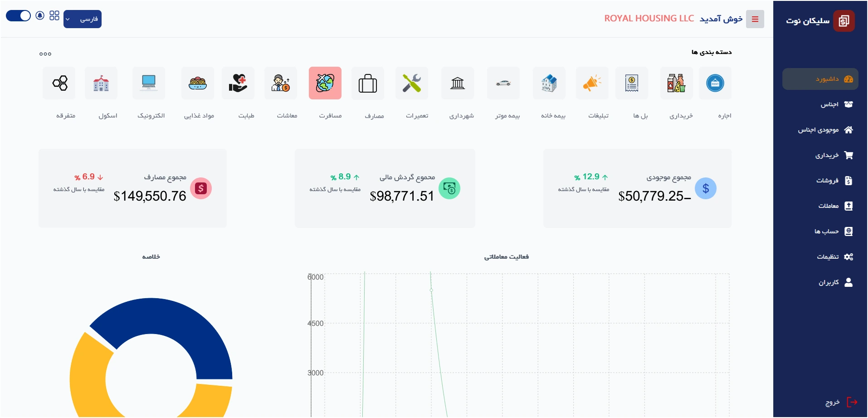The width and height of the screenshot is (868, 418).
Task: Expand the three-dots categories menu
Action: point(45,54)
